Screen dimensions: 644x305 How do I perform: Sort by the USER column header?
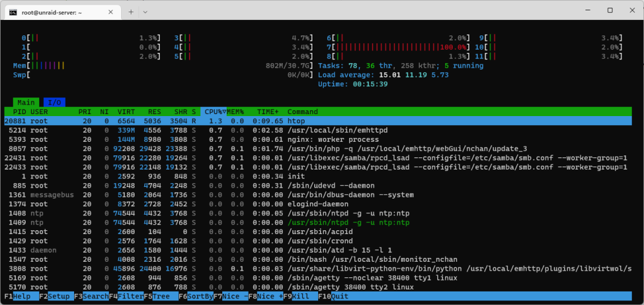pos(39,112)
